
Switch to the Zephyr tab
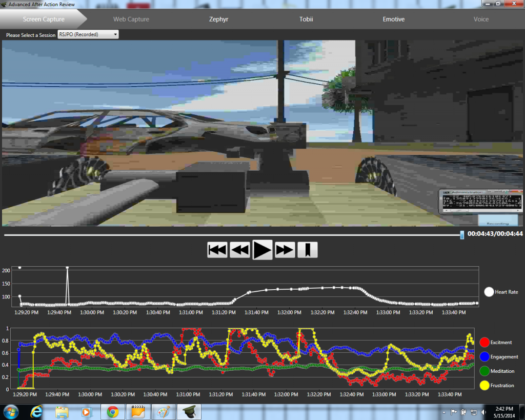218,19
